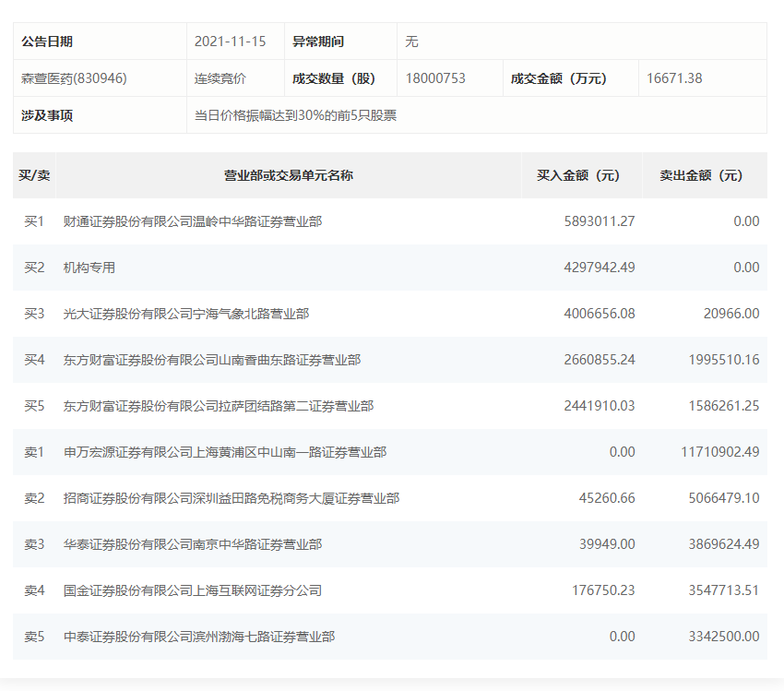Open 申万宏源证券上海黄浦区中山南一路营业部 entry
Viewport: 784px width, 691px height.
224,452
